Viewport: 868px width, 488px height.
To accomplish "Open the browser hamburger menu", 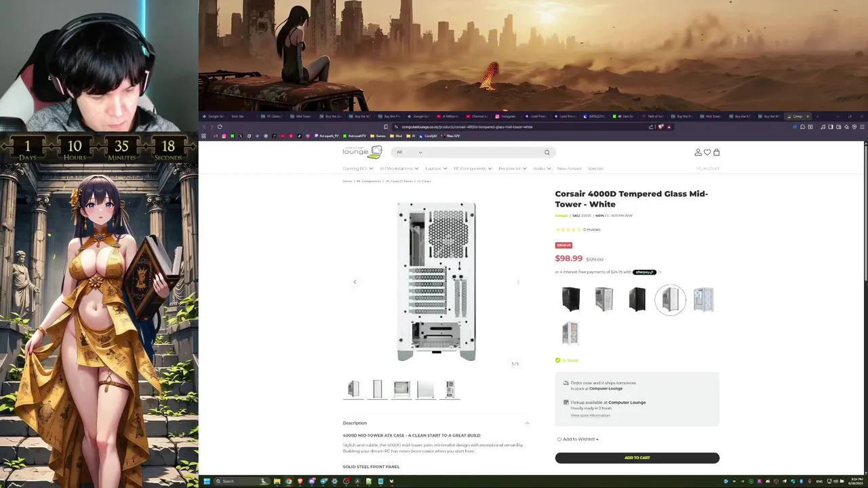I will (862, 127).
